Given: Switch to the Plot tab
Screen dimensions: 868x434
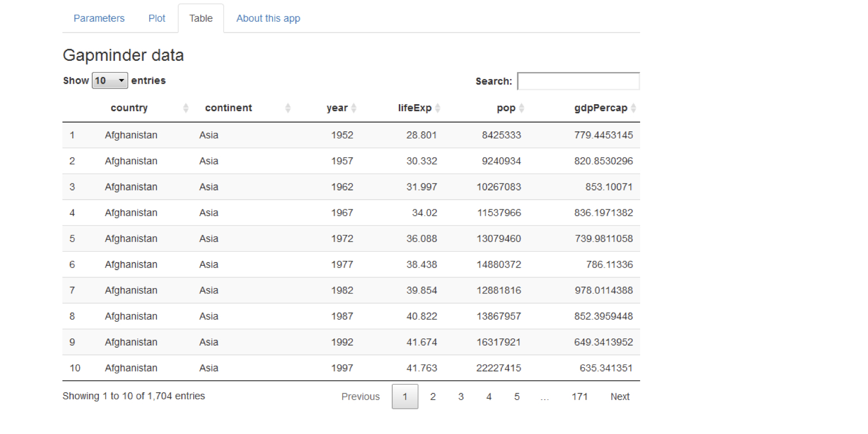Looking at the screenshot, I should 157,18.
